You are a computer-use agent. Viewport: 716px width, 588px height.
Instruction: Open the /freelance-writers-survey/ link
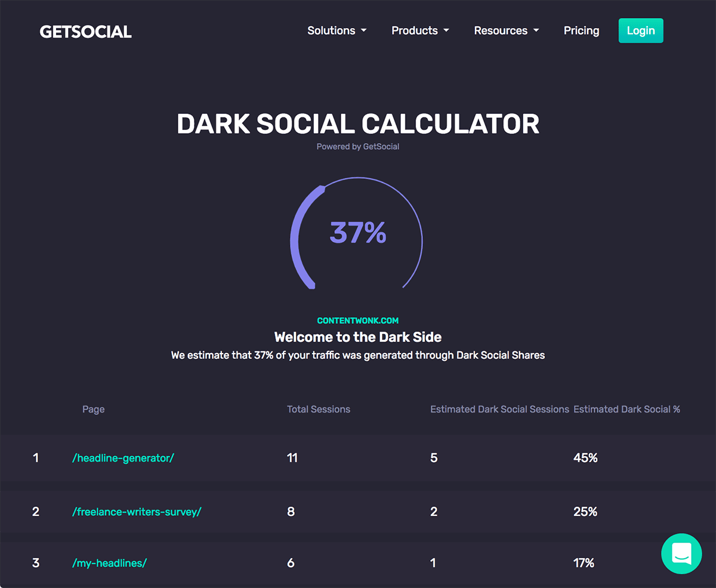pos(137,512)
